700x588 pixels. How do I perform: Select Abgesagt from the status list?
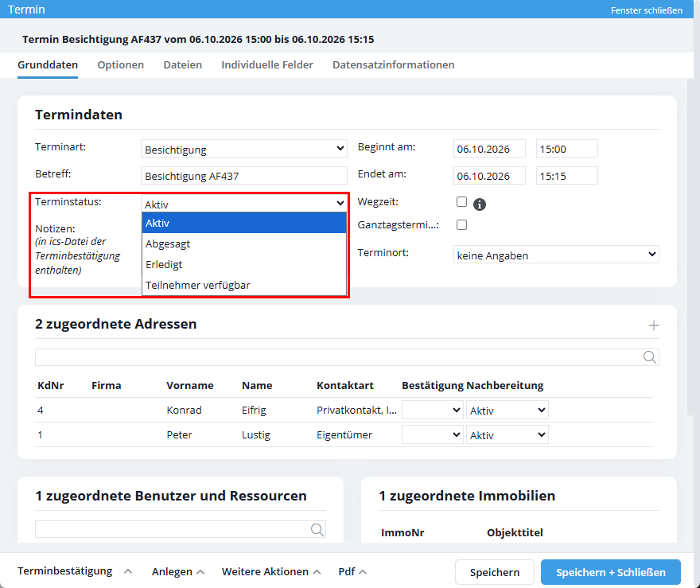[243, 243]
